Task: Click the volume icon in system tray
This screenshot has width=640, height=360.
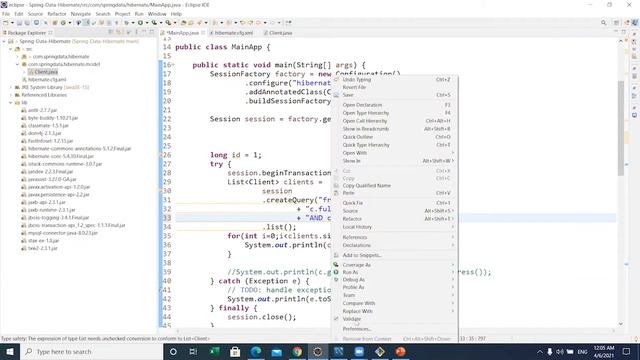Action: (x=560, y=351)
